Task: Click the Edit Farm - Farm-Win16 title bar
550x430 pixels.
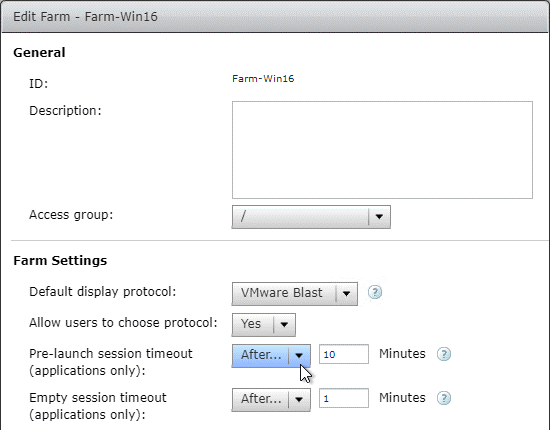Action: pyautogui.click(x=275, y=16)
